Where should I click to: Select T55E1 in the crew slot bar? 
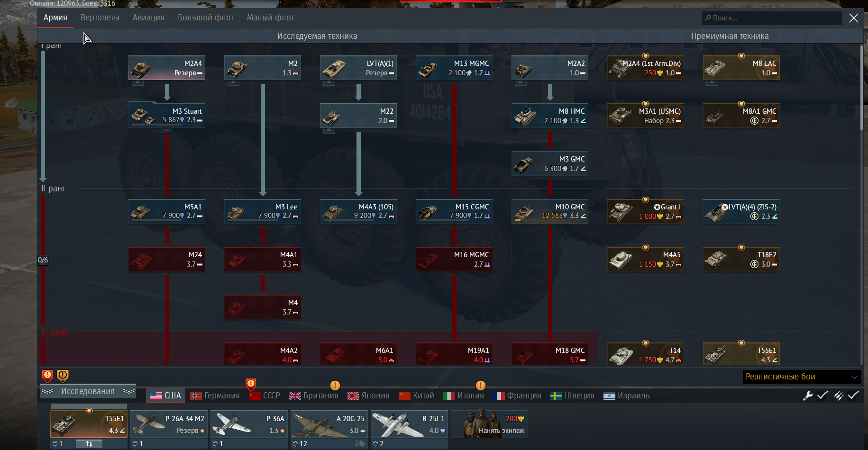89,424
